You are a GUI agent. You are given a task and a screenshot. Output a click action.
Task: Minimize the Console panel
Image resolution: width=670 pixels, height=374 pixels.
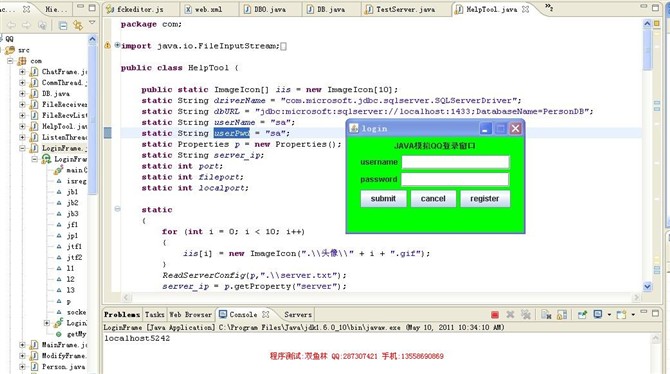(644, 312)
